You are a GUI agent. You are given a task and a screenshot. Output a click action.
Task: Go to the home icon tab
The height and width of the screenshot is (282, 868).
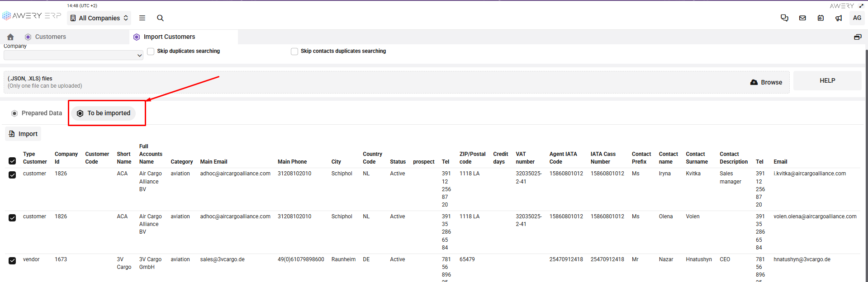[x=10, y=37]
